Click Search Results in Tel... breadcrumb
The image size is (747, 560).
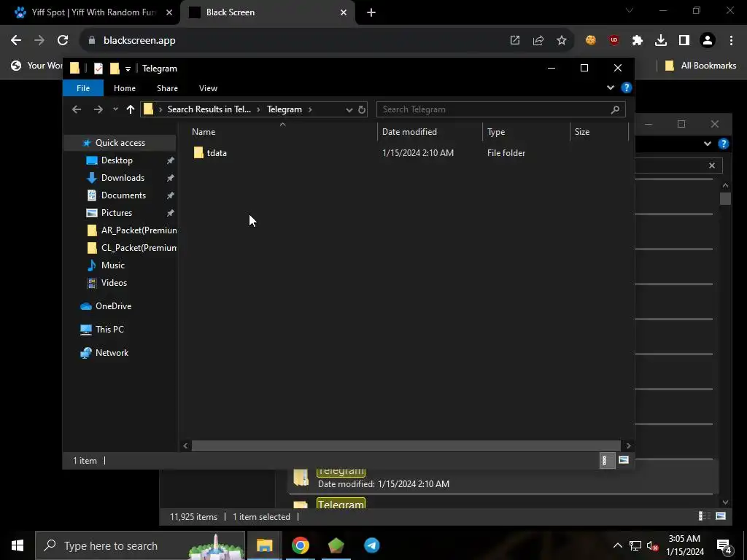point(209,109)
